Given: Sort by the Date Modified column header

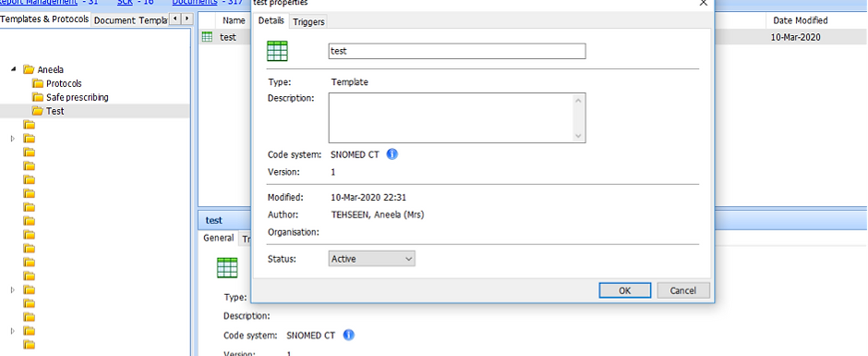Looking at the screenshot, I should click(800, 20).
